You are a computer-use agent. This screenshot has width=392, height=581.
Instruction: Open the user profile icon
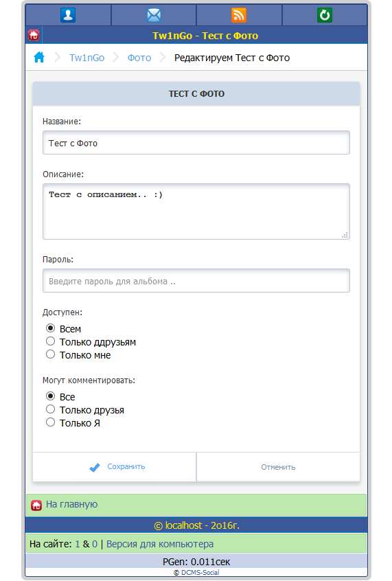[x=68, y=15]
